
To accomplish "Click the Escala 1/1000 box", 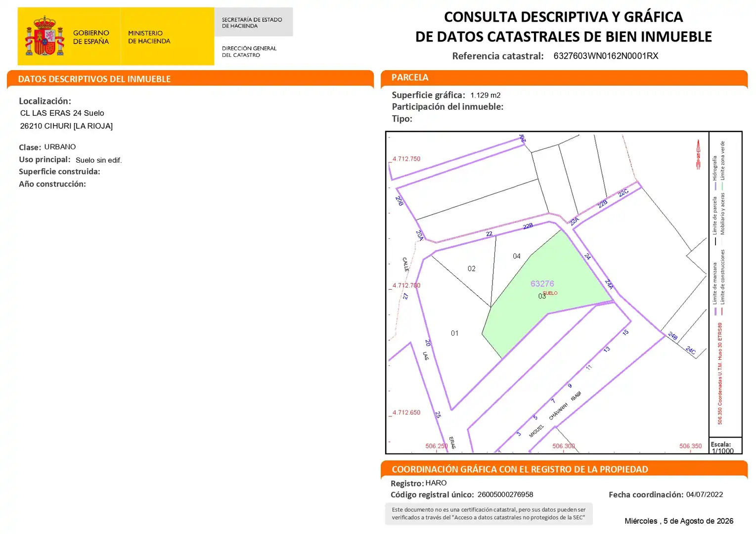I will click(x=725, y=445).
